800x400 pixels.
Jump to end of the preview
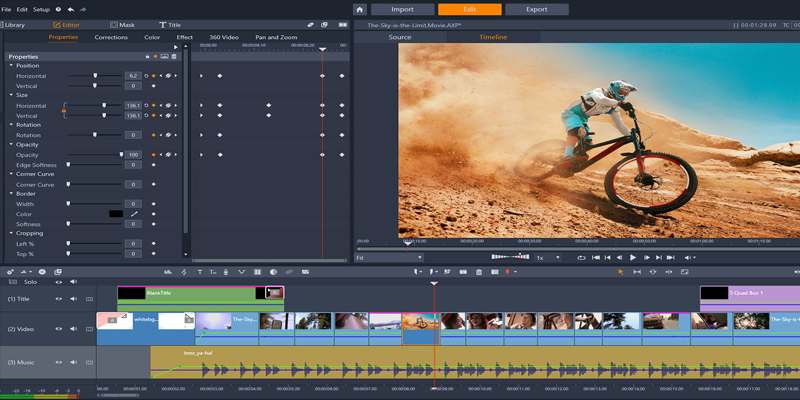pos(670,257)
